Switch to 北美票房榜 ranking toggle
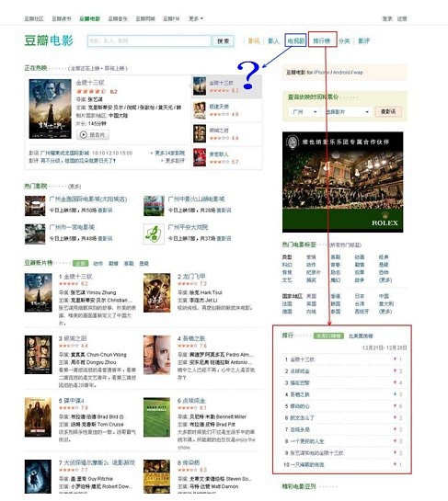The width and height of the screenshot is (448, 501). [x=361, y=336]
